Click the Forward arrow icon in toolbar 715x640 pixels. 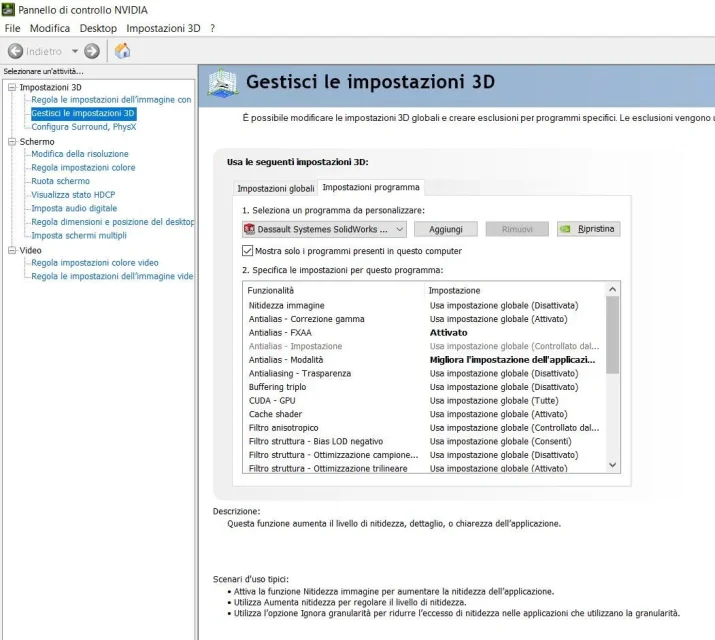point(92,51)
